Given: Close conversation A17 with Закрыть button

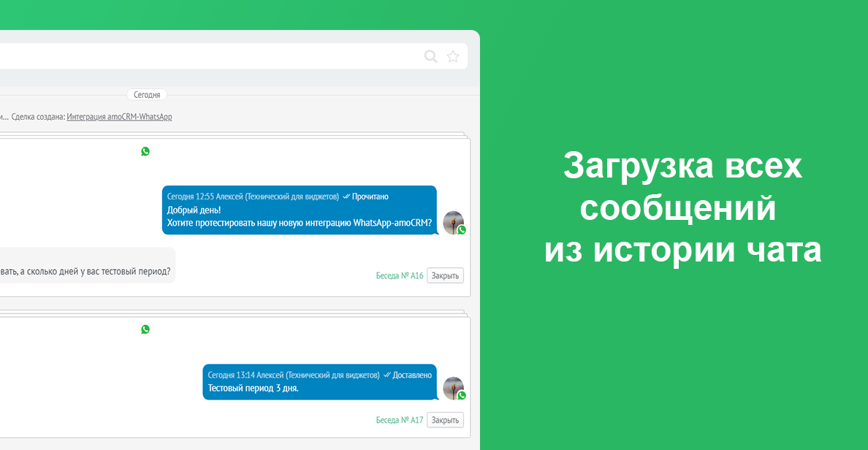Looking at the screenshot, I should [445, 420].
